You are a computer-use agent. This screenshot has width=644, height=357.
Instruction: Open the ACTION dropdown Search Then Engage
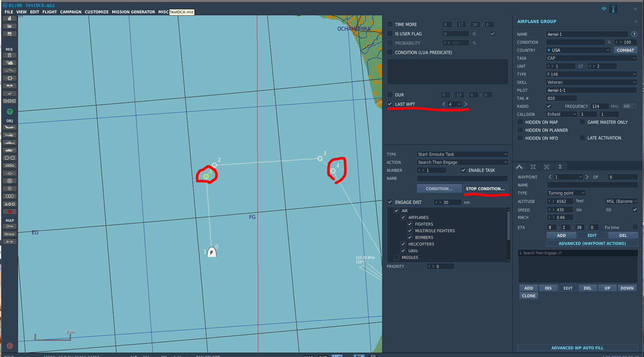[x=462, y=162]
